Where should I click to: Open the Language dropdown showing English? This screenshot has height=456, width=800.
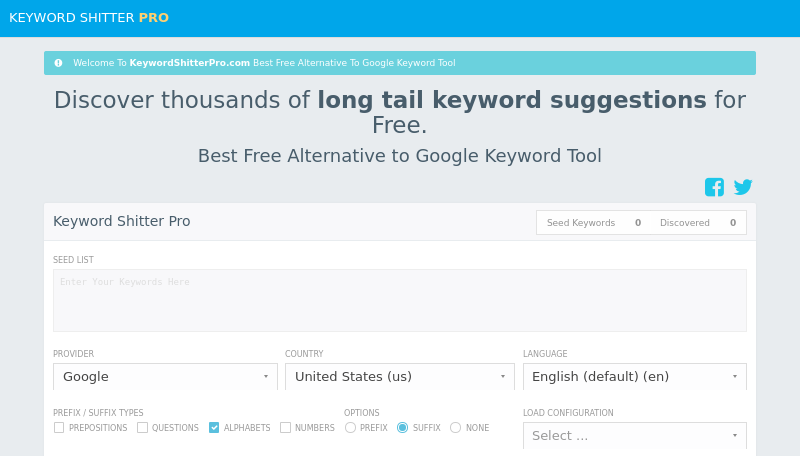tap(635, 376)
